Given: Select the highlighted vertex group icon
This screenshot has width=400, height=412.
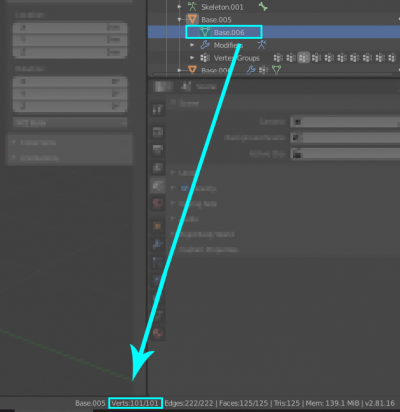Looking at the screenshot, I should (x=303, y=58).
